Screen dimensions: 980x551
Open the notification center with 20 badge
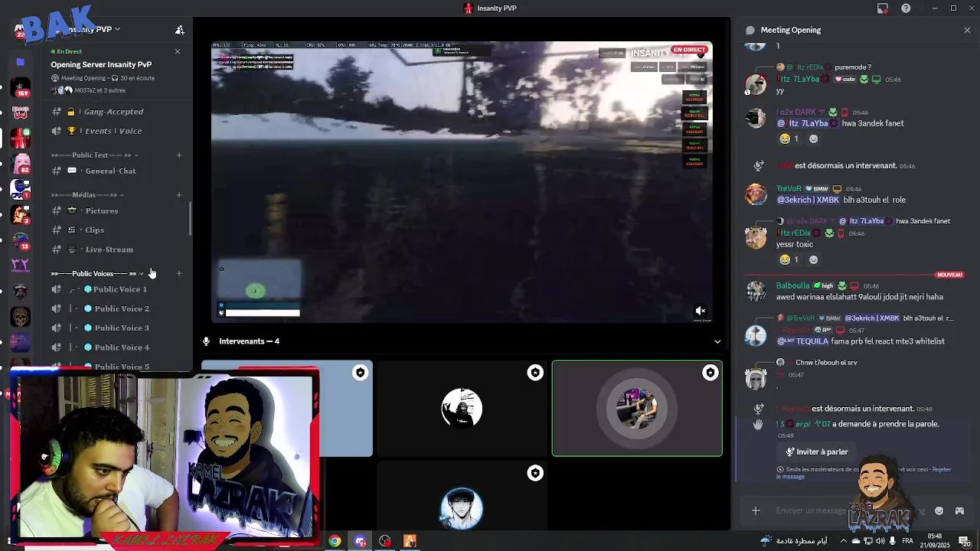pyautogui.click(x=965, y=541)
